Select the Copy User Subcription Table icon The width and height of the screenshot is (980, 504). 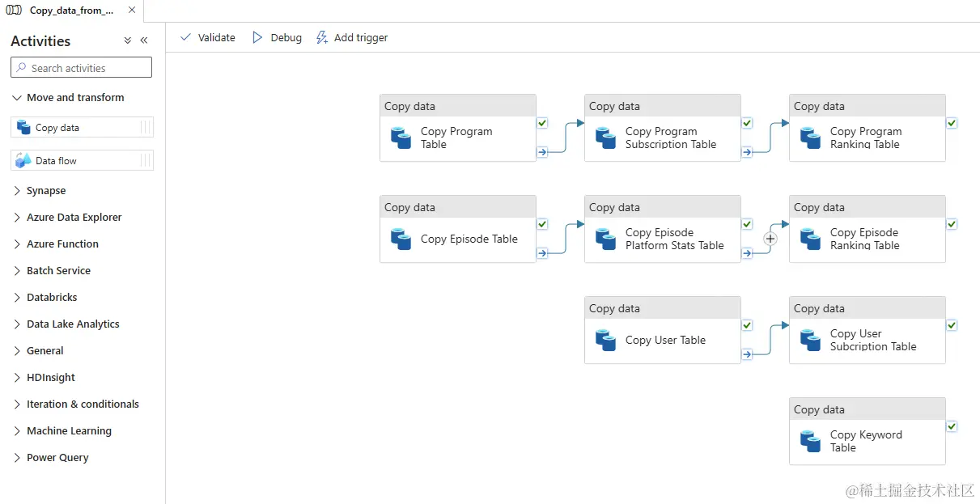click(810, 340)
